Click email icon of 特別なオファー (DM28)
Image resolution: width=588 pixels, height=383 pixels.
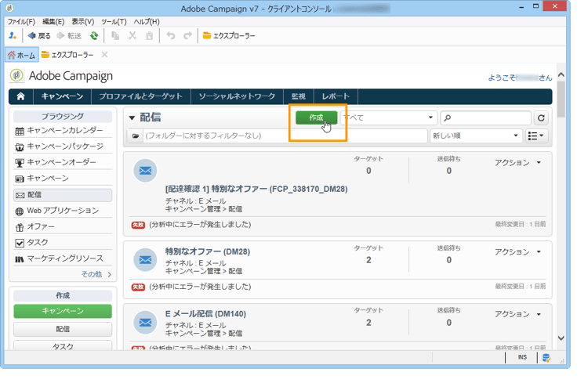click(145, 260)
